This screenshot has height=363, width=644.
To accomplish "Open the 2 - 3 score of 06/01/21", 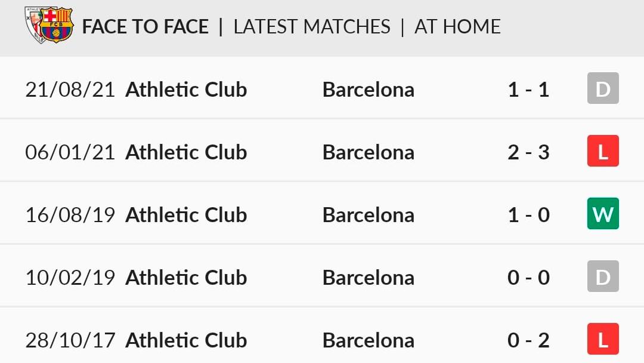I will [528, 152].
